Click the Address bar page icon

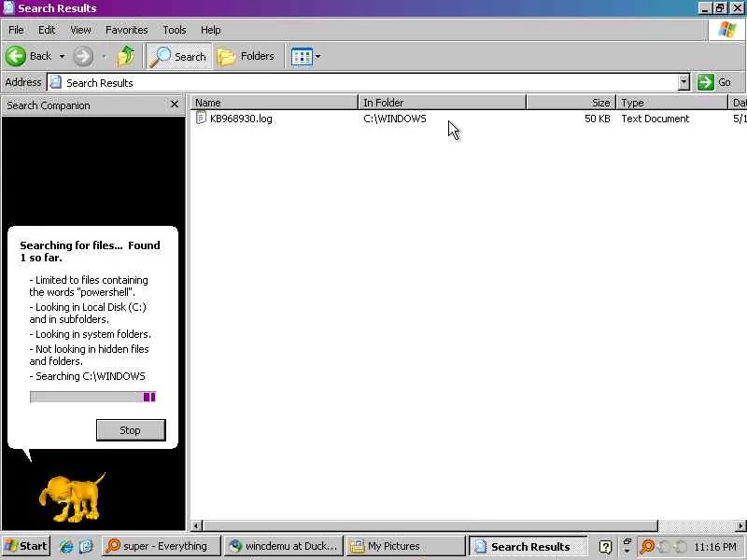tap(56, 82)
